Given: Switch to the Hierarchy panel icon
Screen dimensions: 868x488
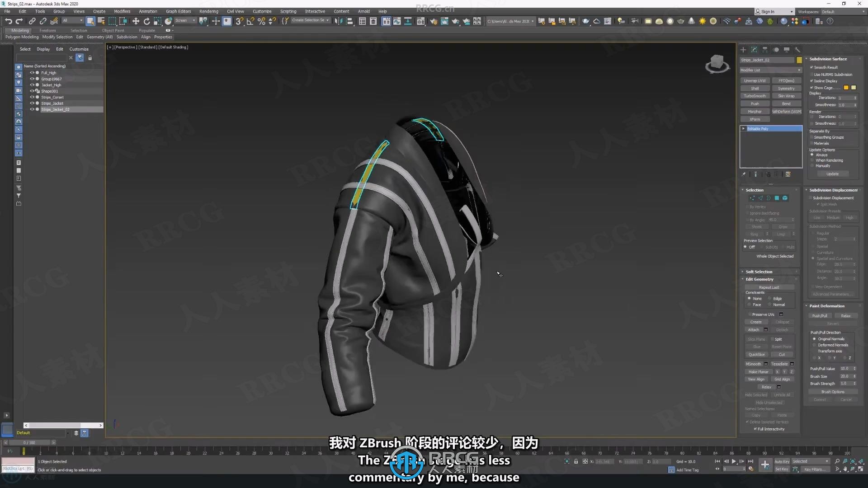Looking at the screenshot, I should coord(765,50).
